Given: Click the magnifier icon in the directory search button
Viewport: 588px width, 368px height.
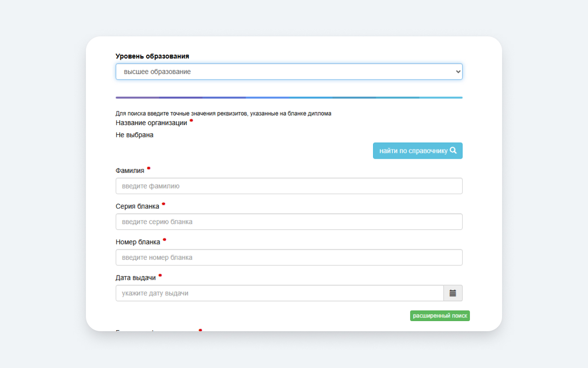Looking at the screenshot, I should 453,150.
